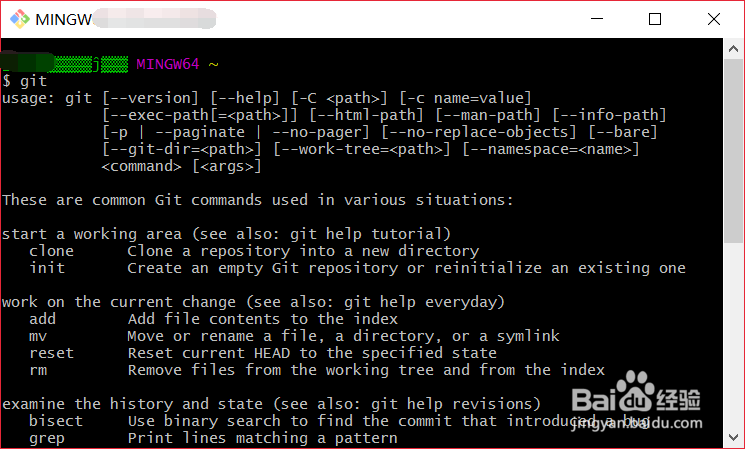Click '[-C <path>]' option text

(339, 98)
